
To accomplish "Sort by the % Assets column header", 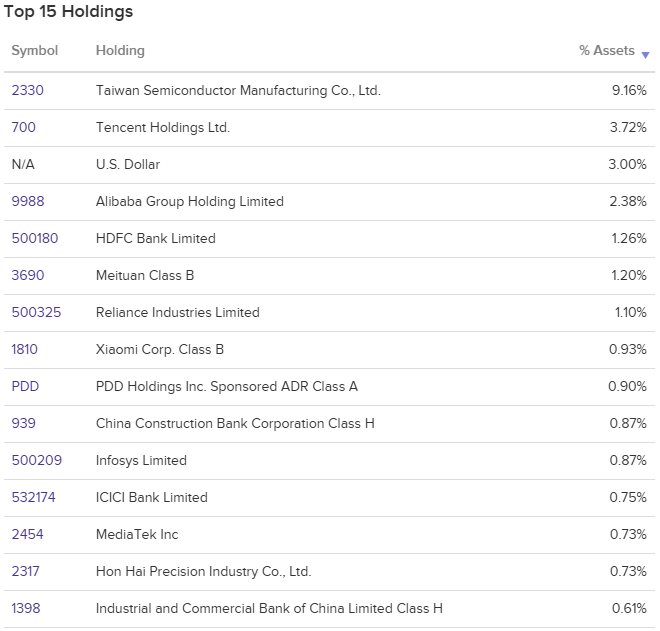I will click(607, 51).
